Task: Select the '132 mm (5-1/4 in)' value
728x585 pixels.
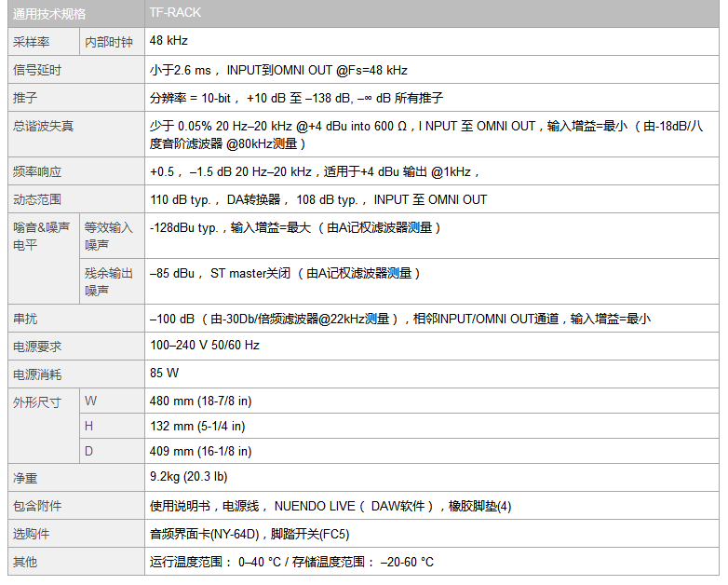Action: (197, 426)
